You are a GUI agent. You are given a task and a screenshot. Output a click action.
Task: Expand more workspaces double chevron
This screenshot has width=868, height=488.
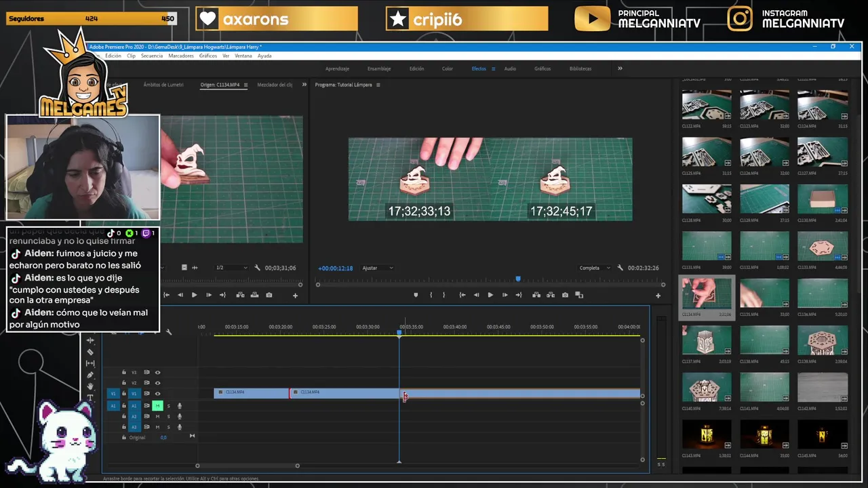click(x=620, y=68)
